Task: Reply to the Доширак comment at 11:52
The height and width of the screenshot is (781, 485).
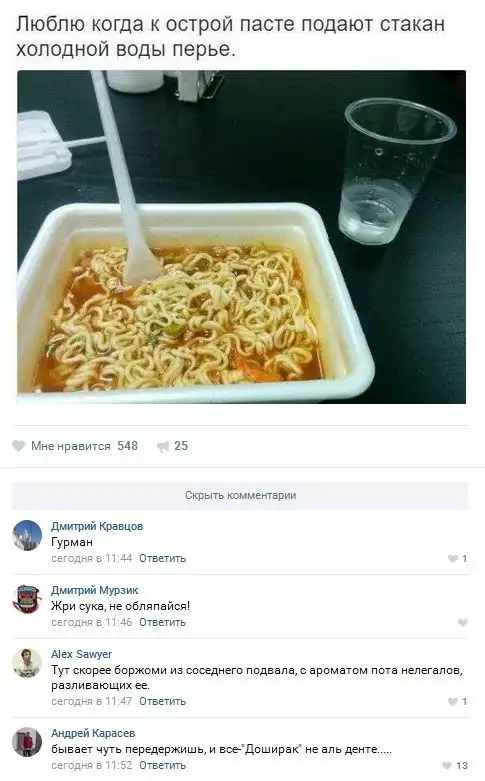Action: point(162,765)
